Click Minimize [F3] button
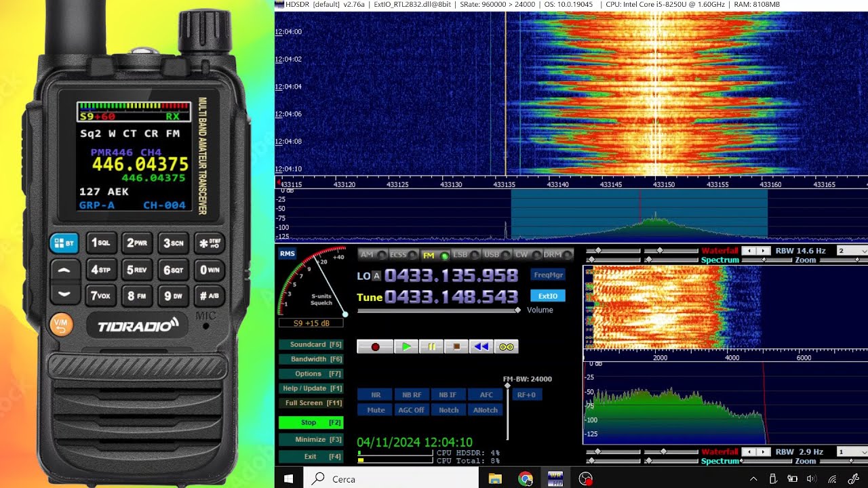 point(311,439)
